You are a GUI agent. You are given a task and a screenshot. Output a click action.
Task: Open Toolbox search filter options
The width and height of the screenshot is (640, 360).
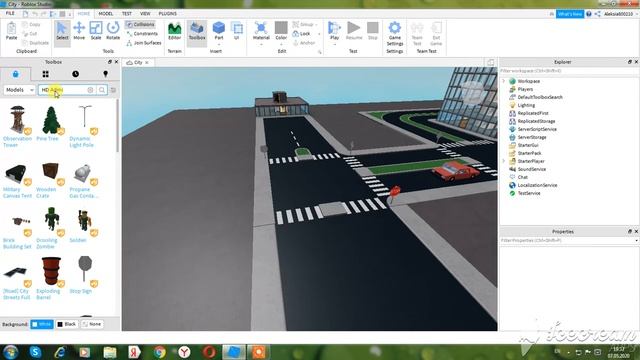pos(113,90)
